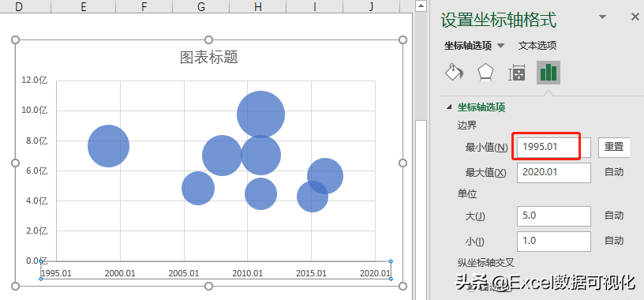
Task: Select column header E
Action: (84, 6)
